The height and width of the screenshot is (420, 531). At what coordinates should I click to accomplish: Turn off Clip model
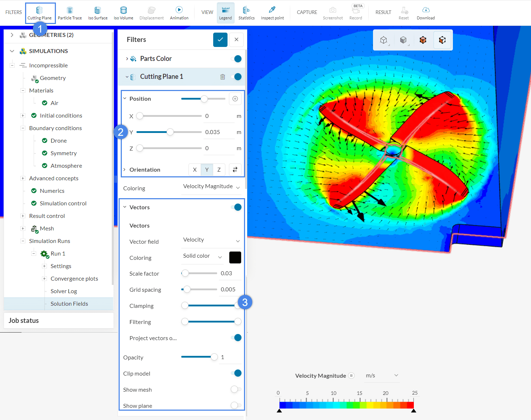236,373
